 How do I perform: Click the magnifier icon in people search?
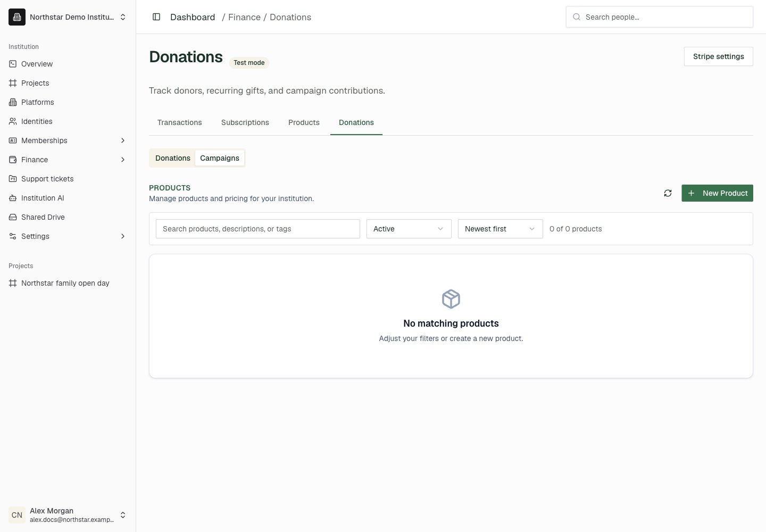click(x=577, y=17)
